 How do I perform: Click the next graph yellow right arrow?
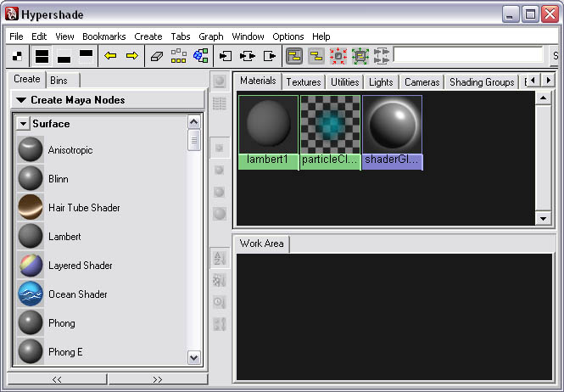tap(132, 56)
